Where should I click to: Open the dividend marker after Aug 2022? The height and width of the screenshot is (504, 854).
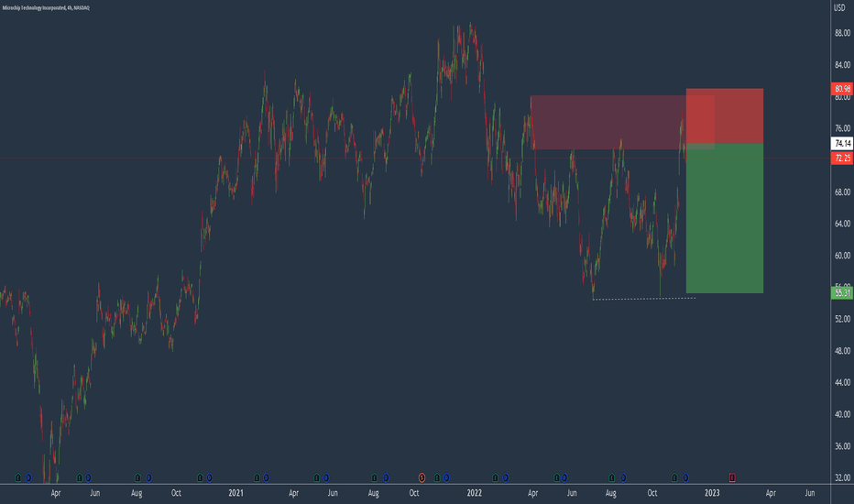pos(624,477)
